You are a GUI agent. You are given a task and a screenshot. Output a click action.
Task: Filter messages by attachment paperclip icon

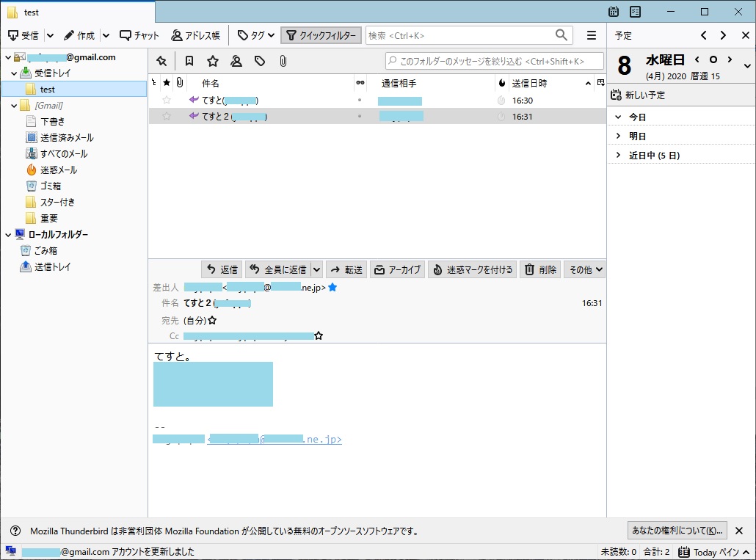283,61
